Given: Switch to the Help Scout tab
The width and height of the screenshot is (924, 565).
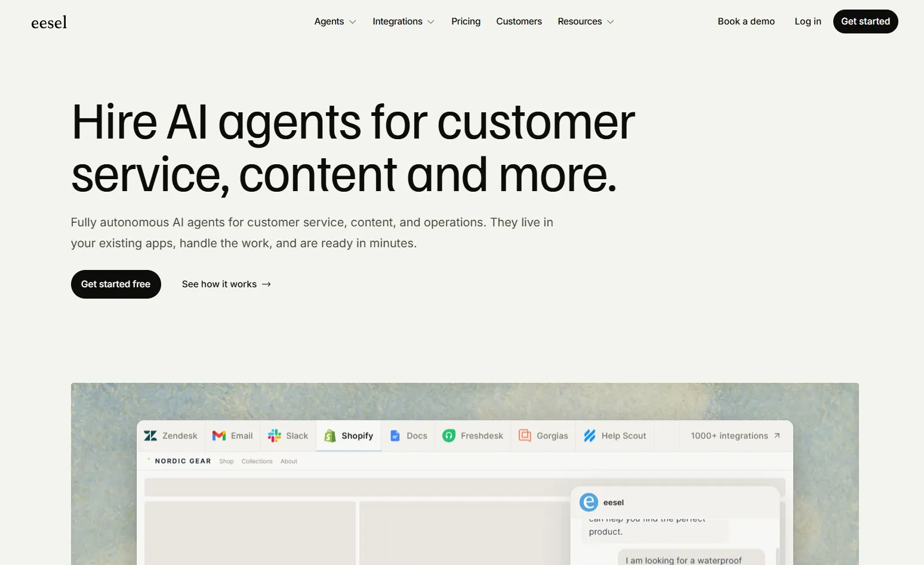Looking at the screenshot, I should pyautogui.click(x=615, y=436).
